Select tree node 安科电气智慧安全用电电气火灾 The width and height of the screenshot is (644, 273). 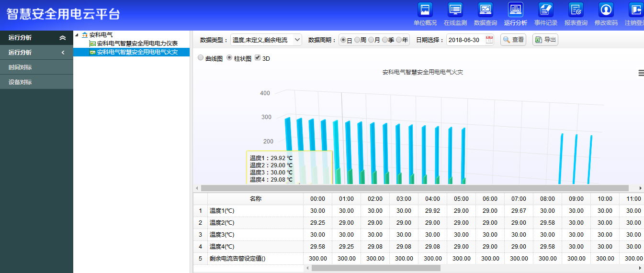[x=137, y=52]
